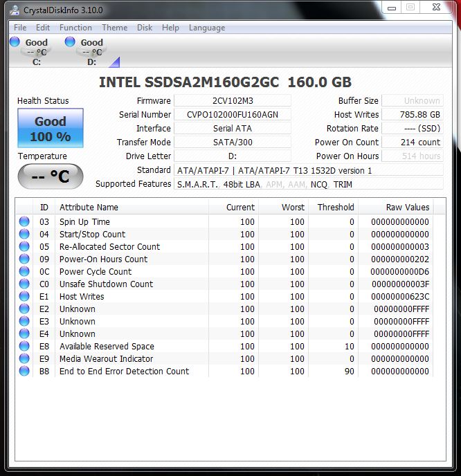
Task: Click the Buffer Size Unknown value
Action: pos(412,101)
